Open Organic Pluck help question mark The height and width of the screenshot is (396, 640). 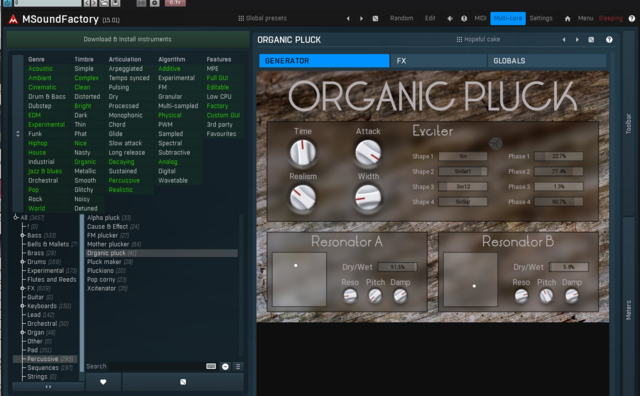[609, 40]
